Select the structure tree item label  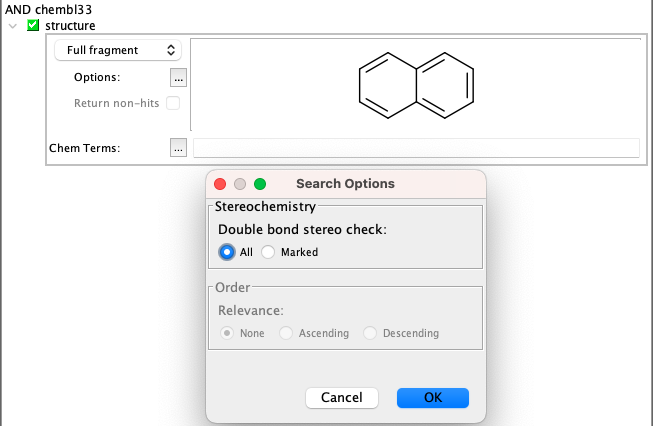coord(70,25)
